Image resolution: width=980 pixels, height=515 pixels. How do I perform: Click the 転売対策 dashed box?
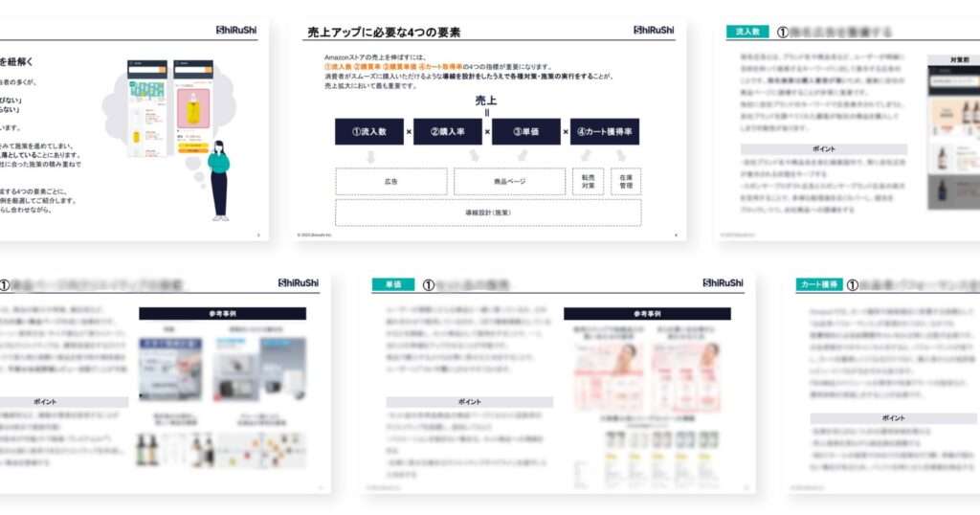point(586,181)
